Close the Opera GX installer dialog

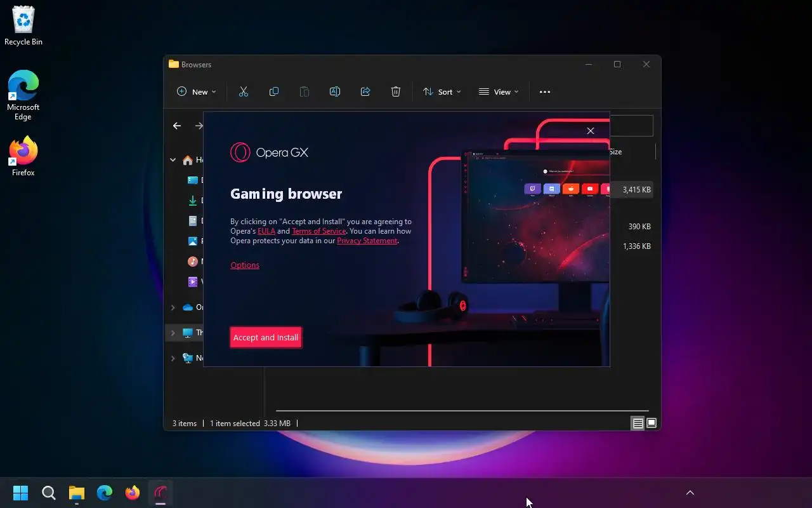click(x=591, y=131)
